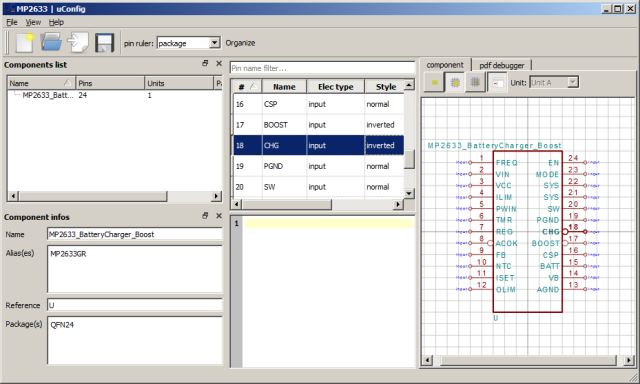Select the component tab

(x=445, y=64)
